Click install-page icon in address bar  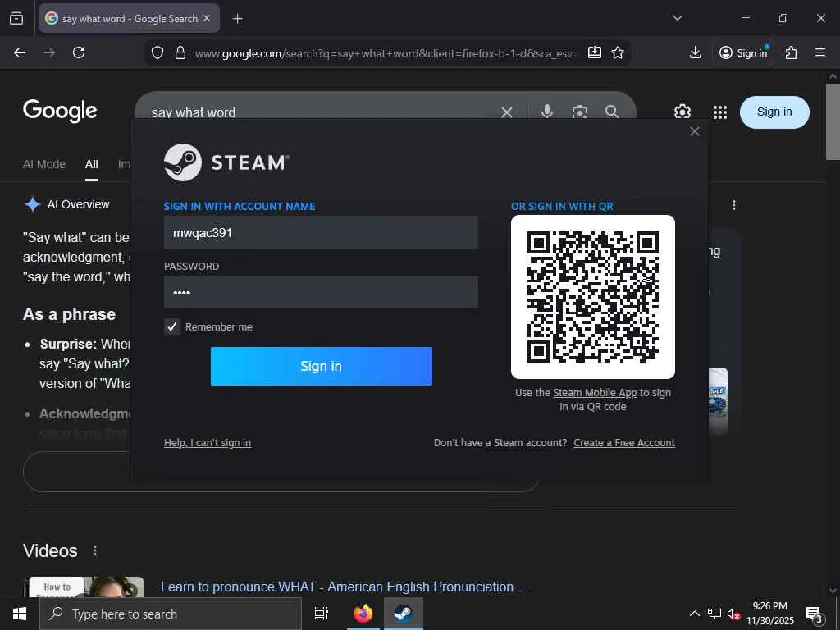coord(595,52)
